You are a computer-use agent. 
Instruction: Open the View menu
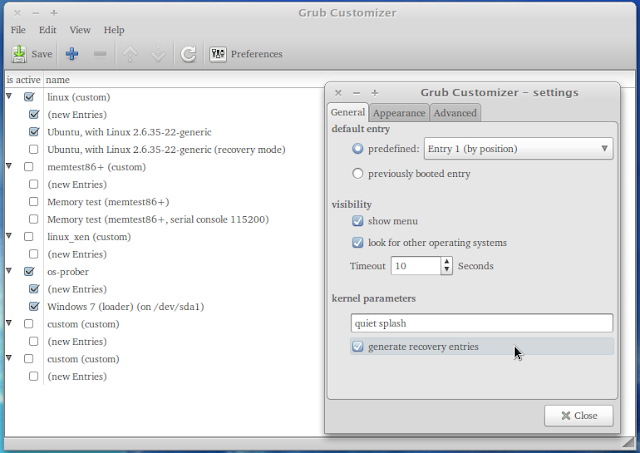coord(80,30)
